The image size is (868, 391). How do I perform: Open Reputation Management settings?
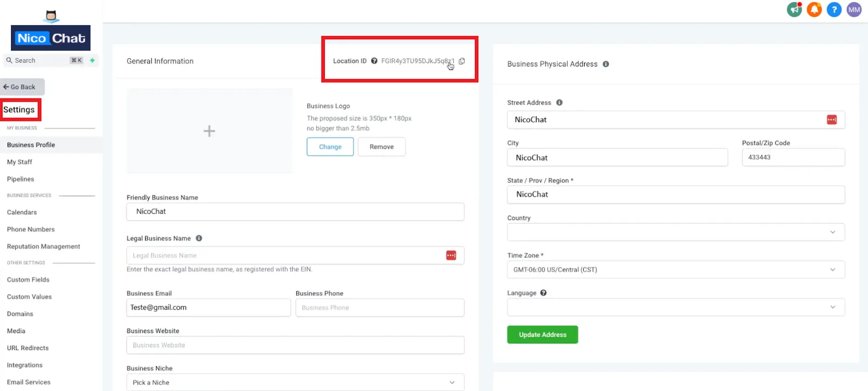[x=44, y=247]
